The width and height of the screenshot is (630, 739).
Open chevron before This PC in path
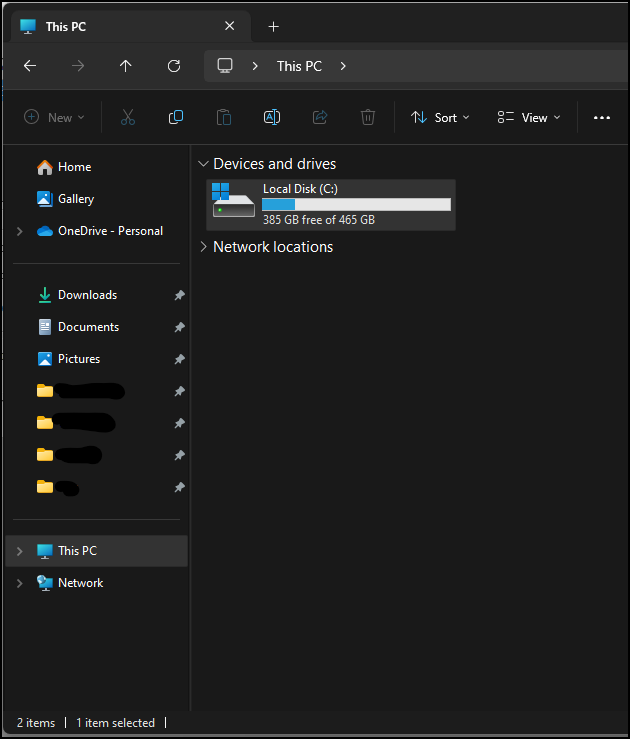pyautogui.click(x=255, y=66)
